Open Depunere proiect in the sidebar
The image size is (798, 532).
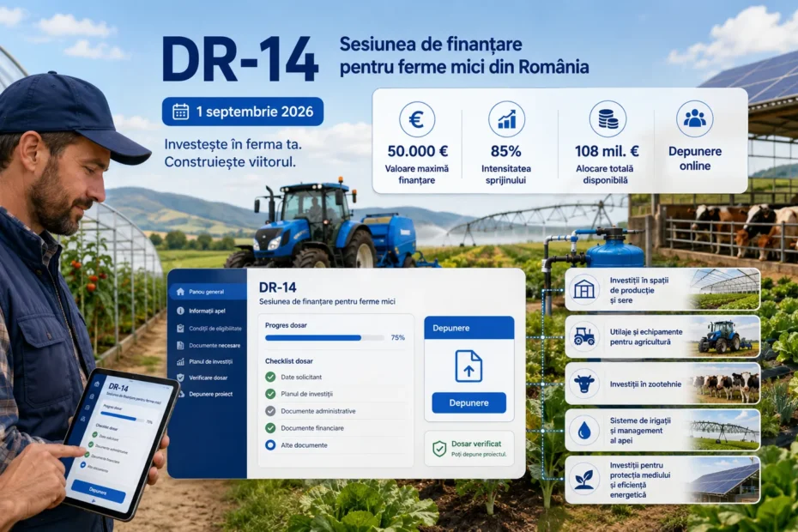208,394
